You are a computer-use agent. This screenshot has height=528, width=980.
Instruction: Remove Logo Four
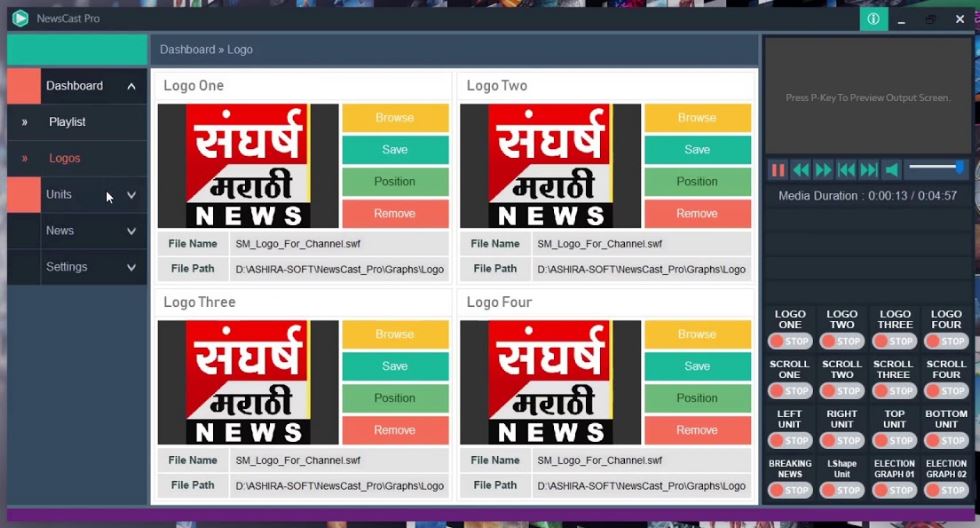[x=698, y=430]
